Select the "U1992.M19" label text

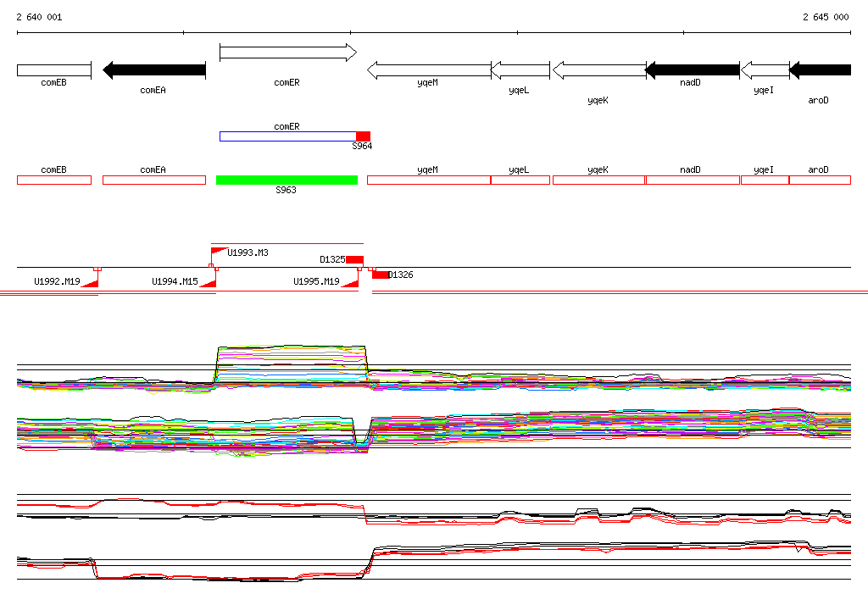coord(57,281)
